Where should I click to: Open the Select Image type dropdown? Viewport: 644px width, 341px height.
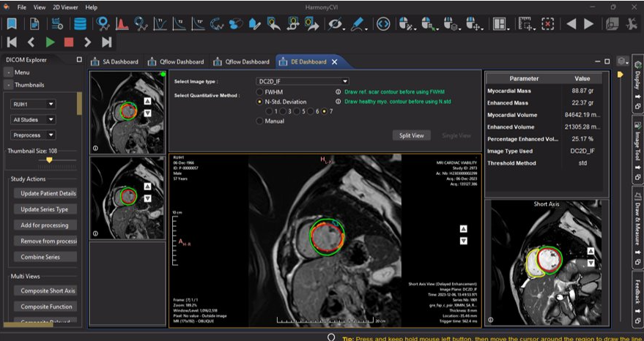coord(302,81)
